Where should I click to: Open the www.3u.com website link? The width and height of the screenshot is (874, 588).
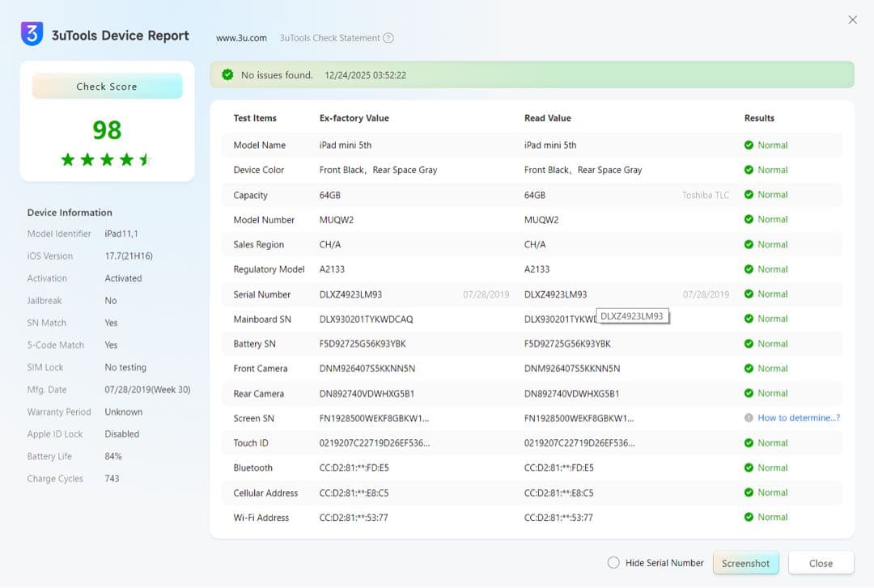pos(241,38)
